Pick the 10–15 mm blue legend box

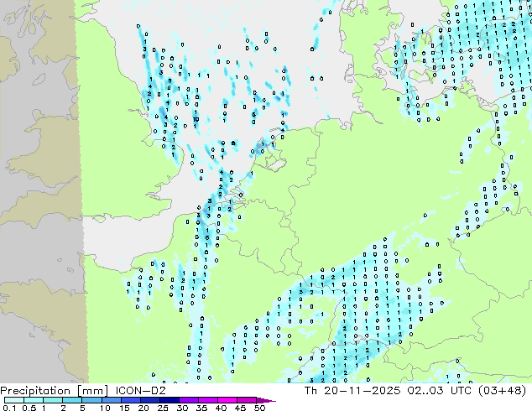click(x=111, y=400)
